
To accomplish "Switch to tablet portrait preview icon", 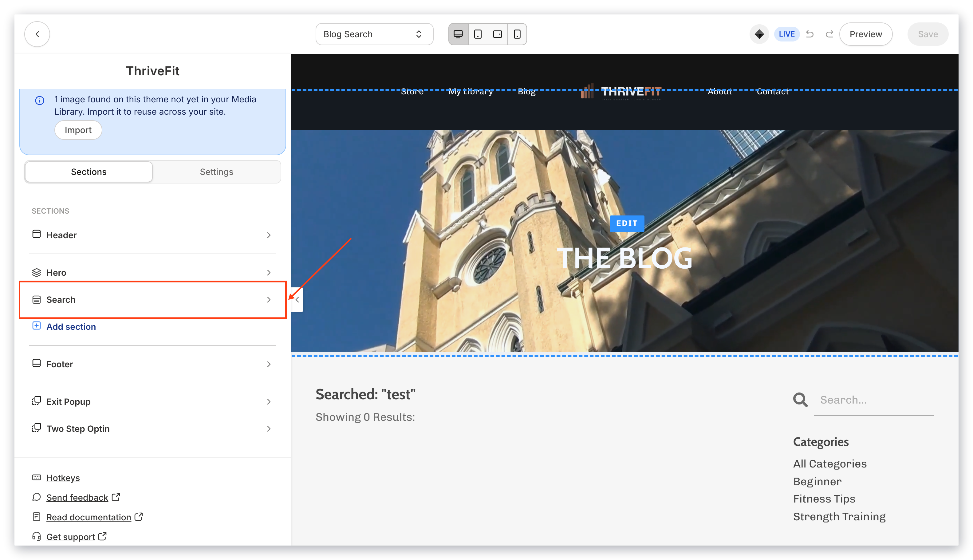I will (478, 34).
